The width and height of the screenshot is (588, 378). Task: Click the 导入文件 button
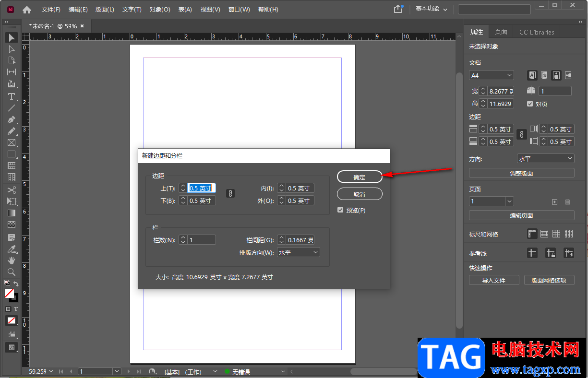coord(494,280)
